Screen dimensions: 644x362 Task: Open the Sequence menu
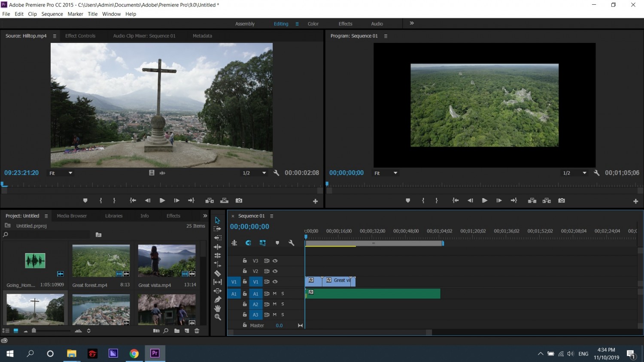click(x=52, y=14)
